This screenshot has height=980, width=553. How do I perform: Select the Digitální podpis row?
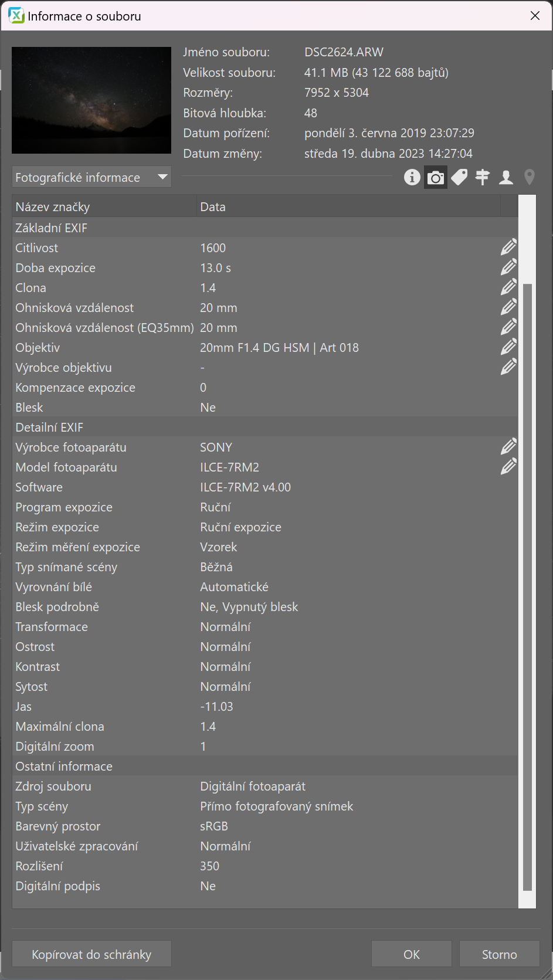click(x=265, y=886)
